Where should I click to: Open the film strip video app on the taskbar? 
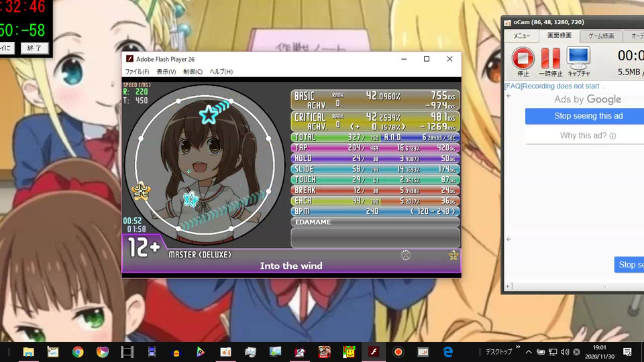coord(127,352)
